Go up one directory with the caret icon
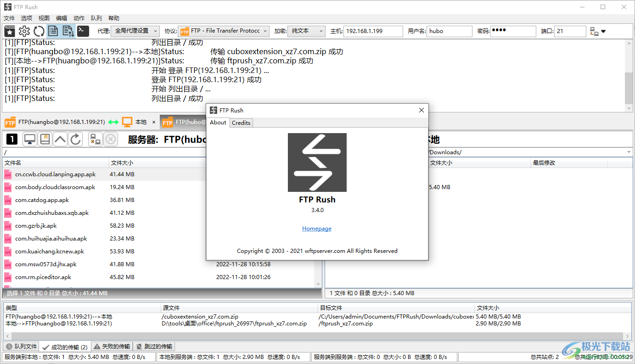This screenshot has width=635, height=364. [60, 139]
